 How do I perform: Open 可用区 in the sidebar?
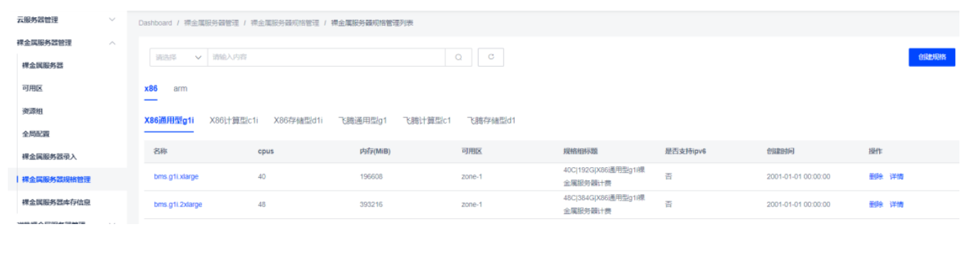(x=33, y=88)
